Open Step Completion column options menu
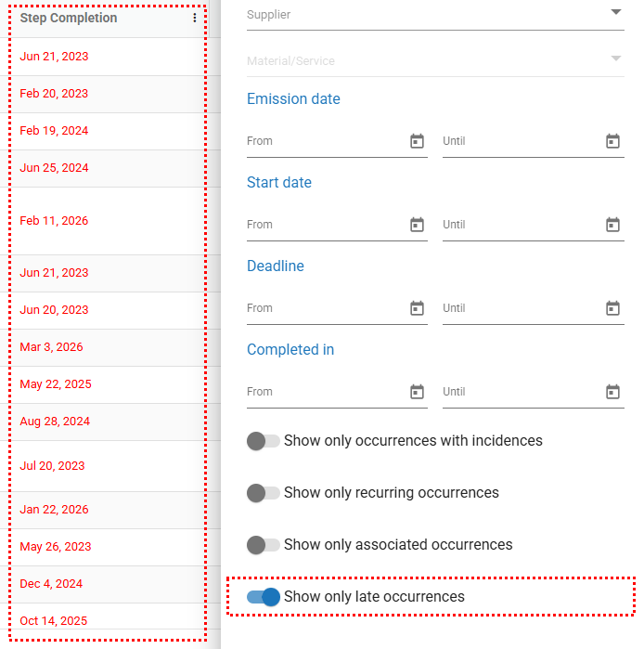The image size is (644, 649). click(194, 19)
